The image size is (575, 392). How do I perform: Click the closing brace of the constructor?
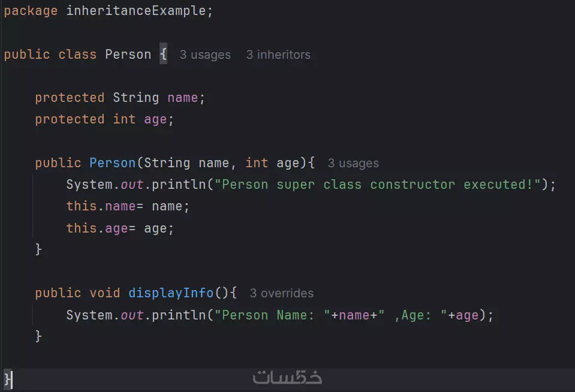click(38, 249)
